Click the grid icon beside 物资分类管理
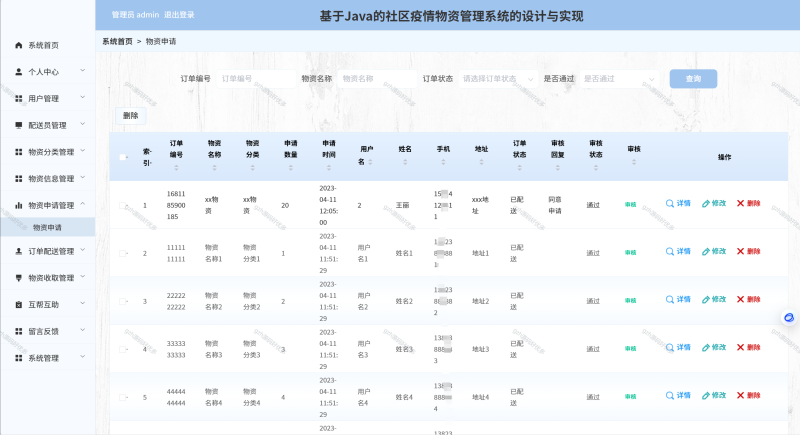This screenshot has height=435, width=800. [x=19, y=152]
